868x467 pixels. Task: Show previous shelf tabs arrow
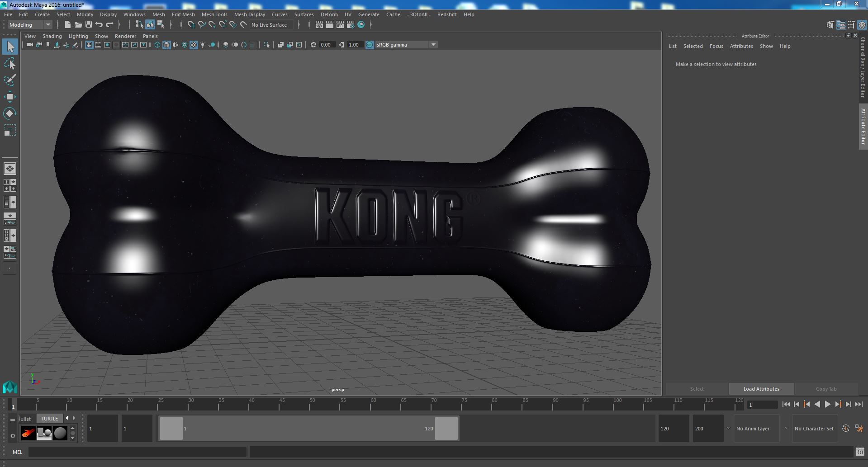point(67,418)
